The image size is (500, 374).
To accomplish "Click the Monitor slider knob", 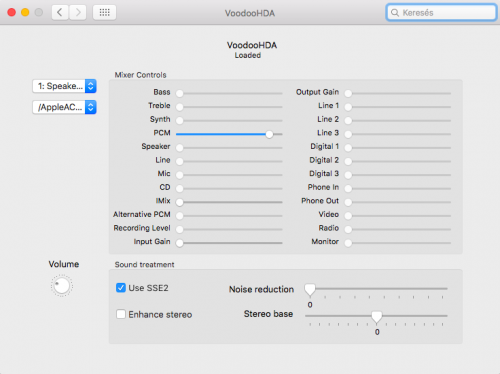I will coord(348,243).
